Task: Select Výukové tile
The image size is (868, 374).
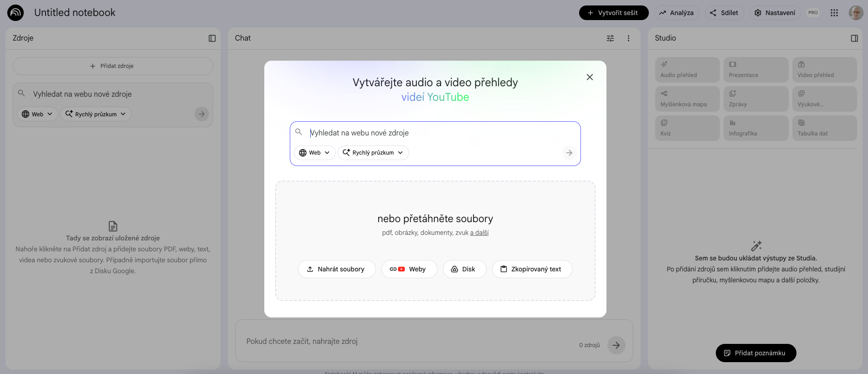Action: pos(825,99)
